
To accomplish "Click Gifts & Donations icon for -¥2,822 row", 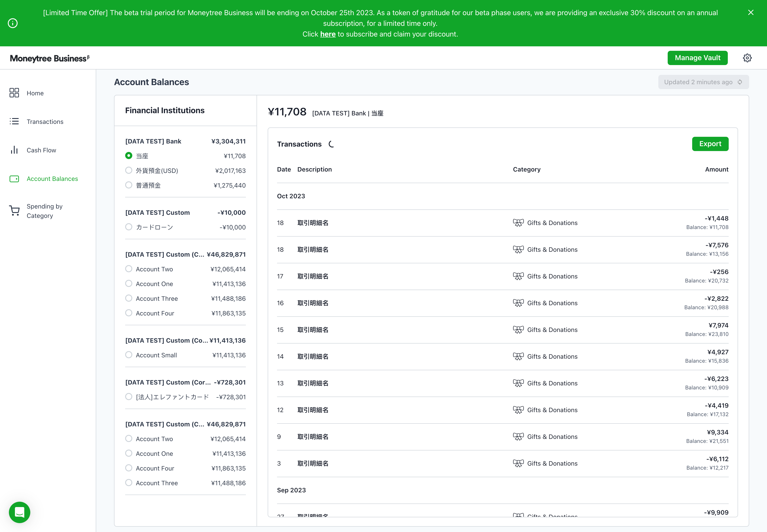I will coord(518,303).
